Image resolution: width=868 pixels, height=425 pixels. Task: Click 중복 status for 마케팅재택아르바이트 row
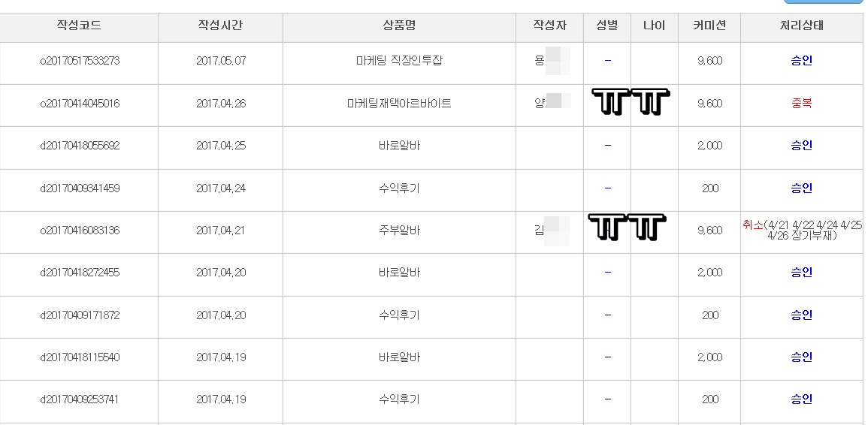pyautogui.click(x=801, y=104)
